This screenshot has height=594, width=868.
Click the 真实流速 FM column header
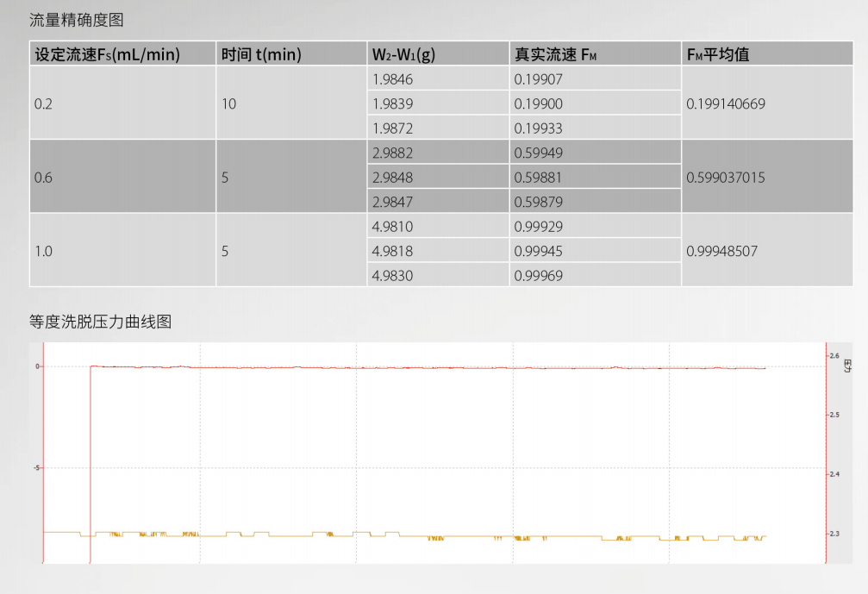point(555,54)
